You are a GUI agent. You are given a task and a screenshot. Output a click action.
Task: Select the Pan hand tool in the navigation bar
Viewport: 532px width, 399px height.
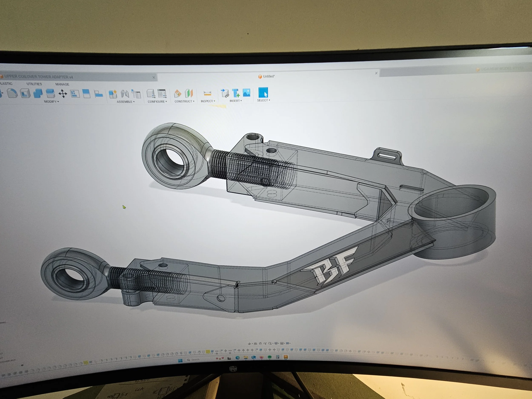point(260,344)
